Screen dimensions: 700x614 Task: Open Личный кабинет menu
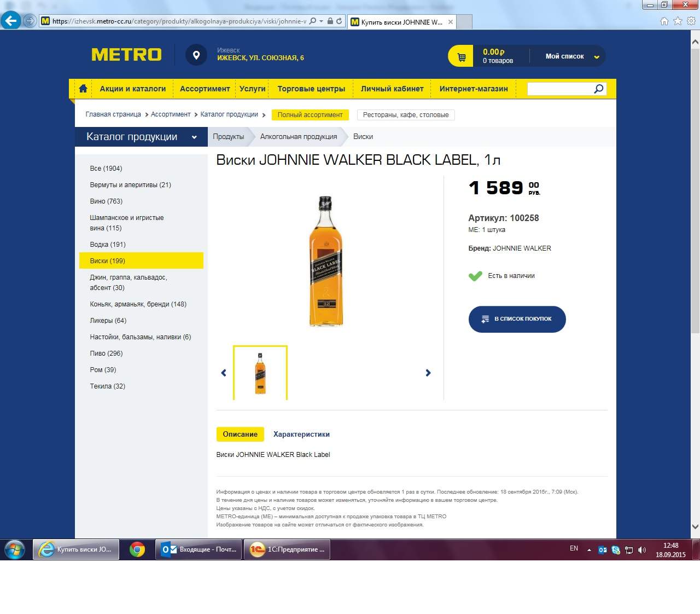coord(392,89)
